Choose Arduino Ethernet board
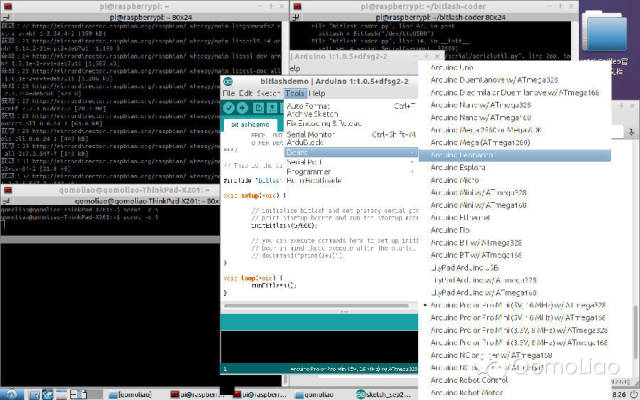Screen dimensions: 640x400 pos(515,218)
